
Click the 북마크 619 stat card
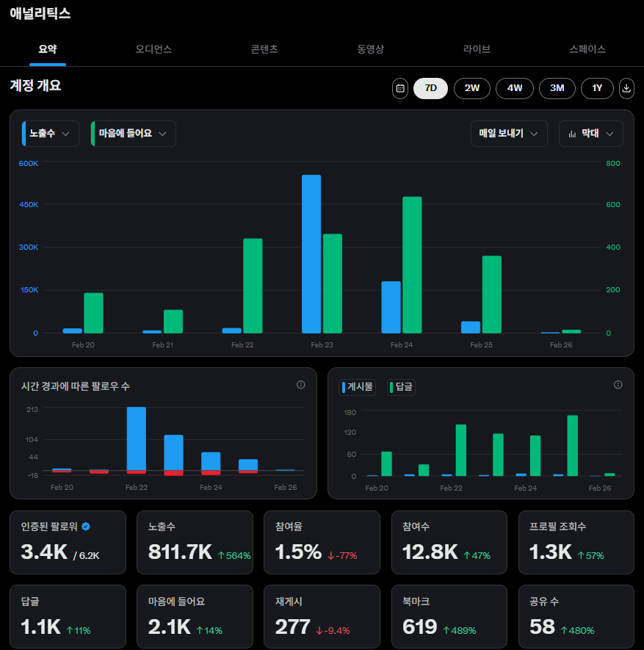(449, 616)
